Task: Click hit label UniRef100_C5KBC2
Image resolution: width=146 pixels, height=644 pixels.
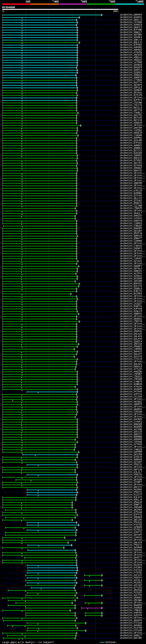Action: [131, 113]
